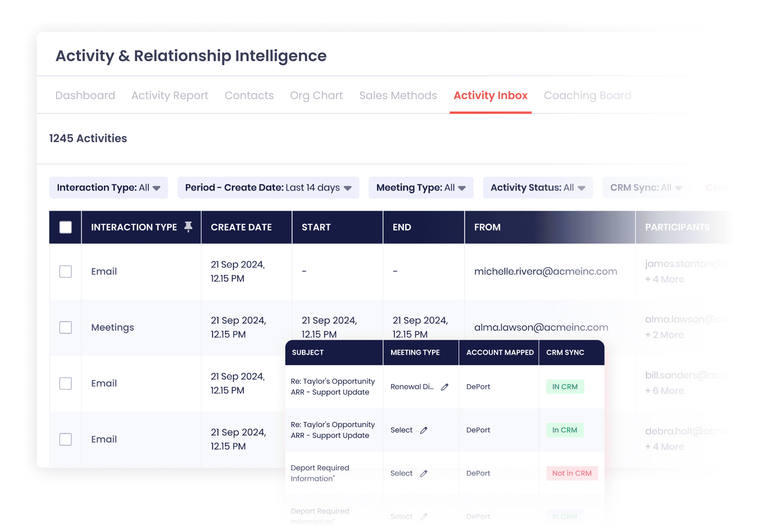Click pencil icon in Not in CRM row
The width and height of the screenshot is (760, 532).
(423, 473)
